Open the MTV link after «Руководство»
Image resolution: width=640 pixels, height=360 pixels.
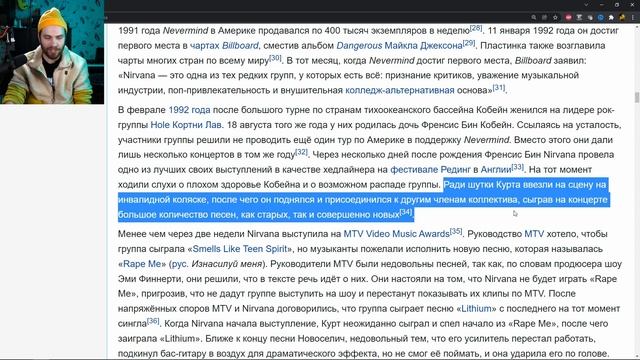tap(534, 234)
